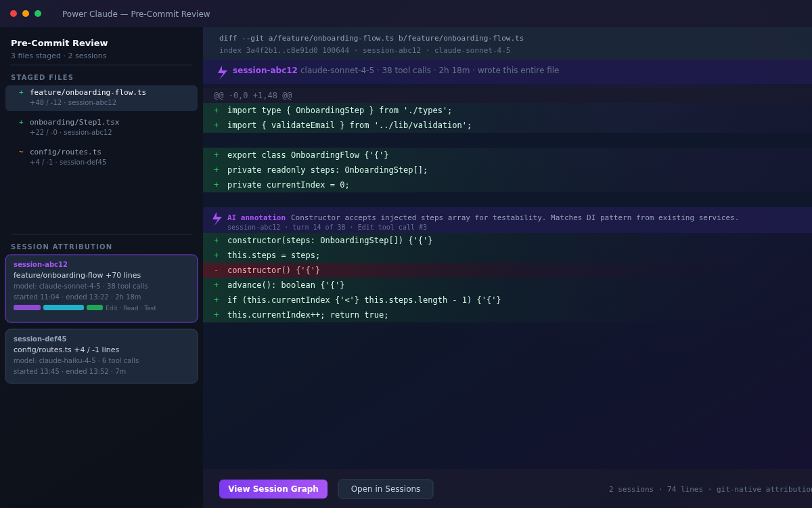The width and height of the screenshot is (812, 508).
Task: Open the session-abc12 attribution card
Action: (101, 289)
